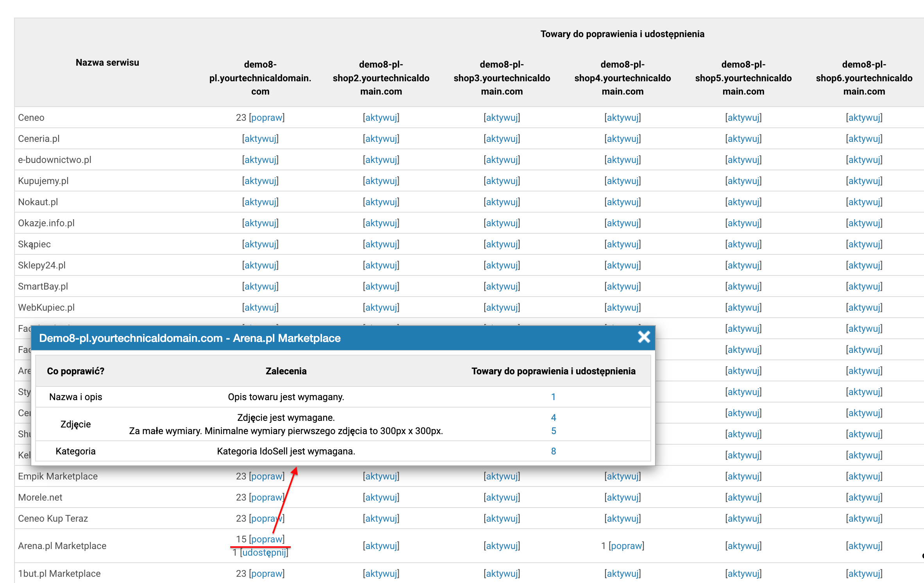Click udostępnij link for Arena.pl Marketplace

[x=264, y=553]
